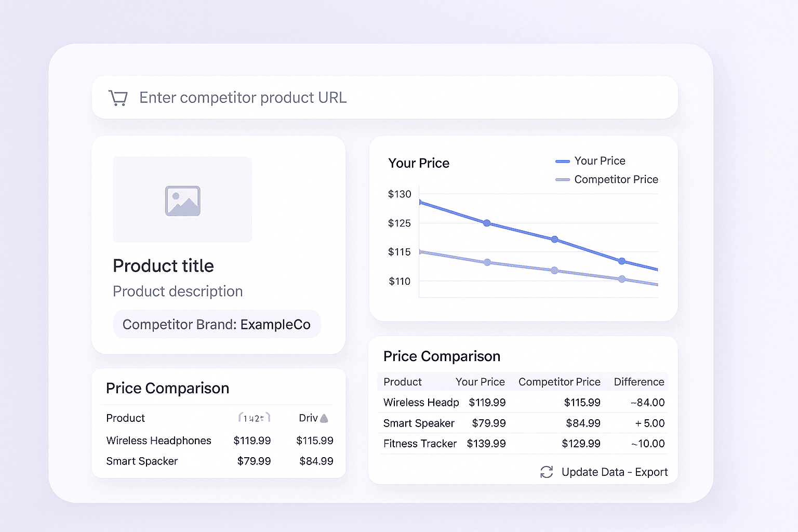Click the $130 gridline value on the chart axis
Image resolution: width=798 pixels, height=532 pixels.
400,194
